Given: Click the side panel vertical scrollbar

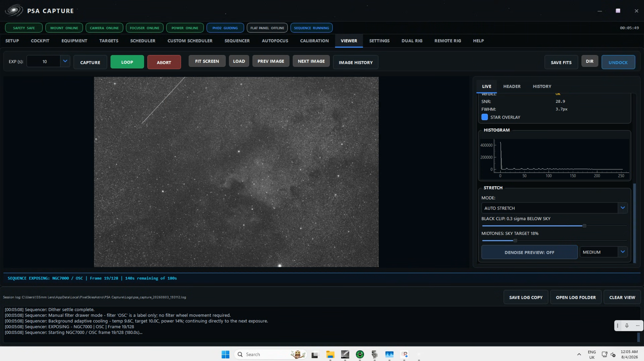Looking at the screenshot, I should click(635, 223).
